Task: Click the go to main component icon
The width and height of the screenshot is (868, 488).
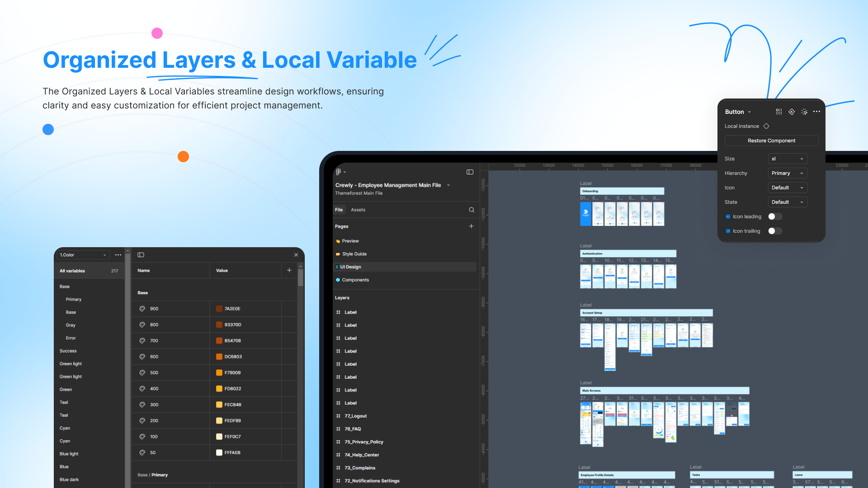Action: 791,112
